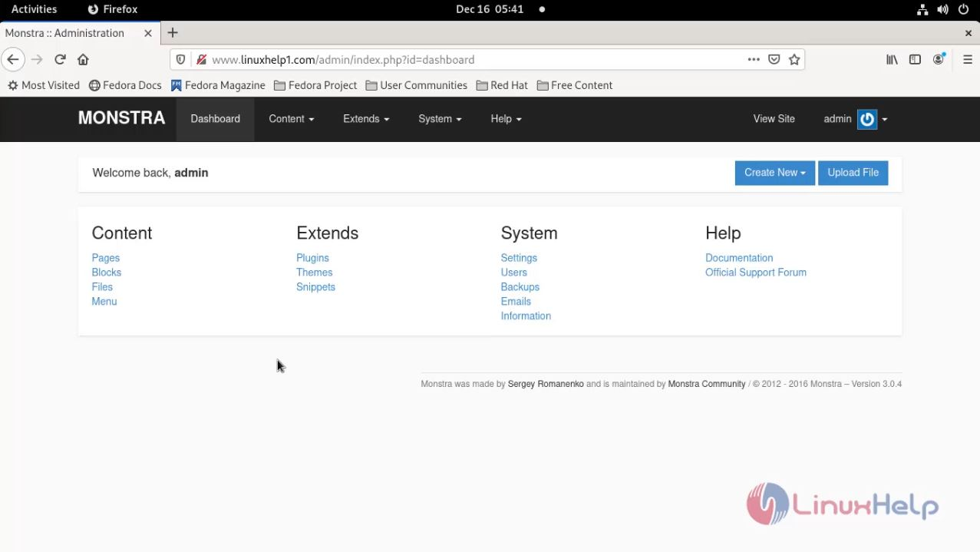Screen dimensions: 980x552
Task: Expand the Extends dropdown menu
Action: [x=366, y=119]
